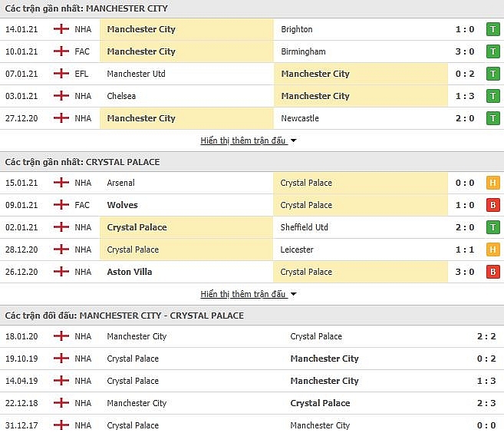This screenshot has width=504, height=433.
Task: Expand more Crystal Palace matches dropdown arrow
Action: point(293,294)
